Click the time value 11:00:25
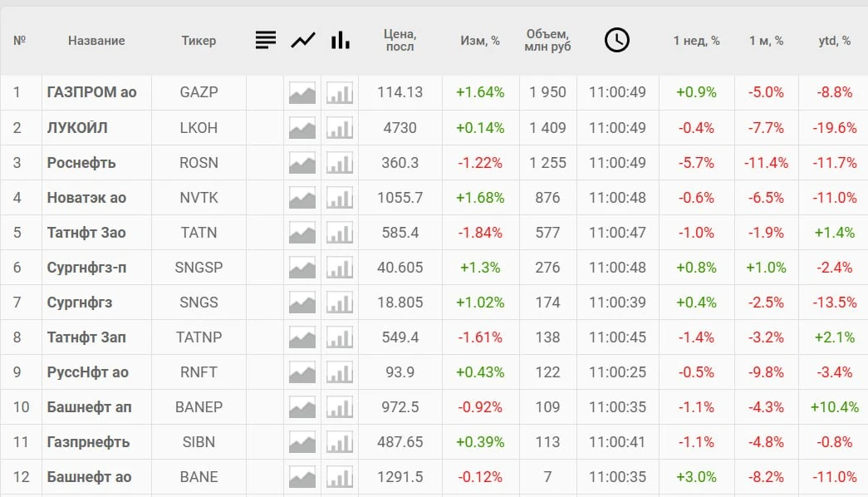The width and height of the screenshot is (868, 497). 617,372
